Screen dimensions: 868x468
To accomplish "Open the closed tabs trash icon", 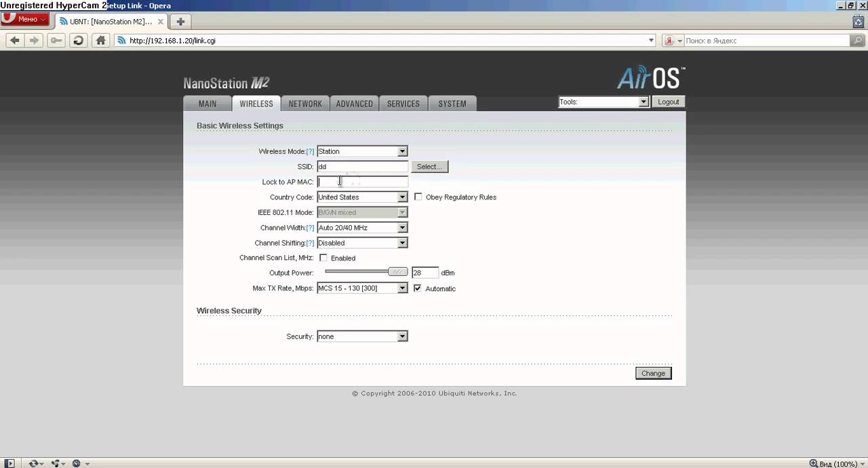I will (x=858, y=22).
